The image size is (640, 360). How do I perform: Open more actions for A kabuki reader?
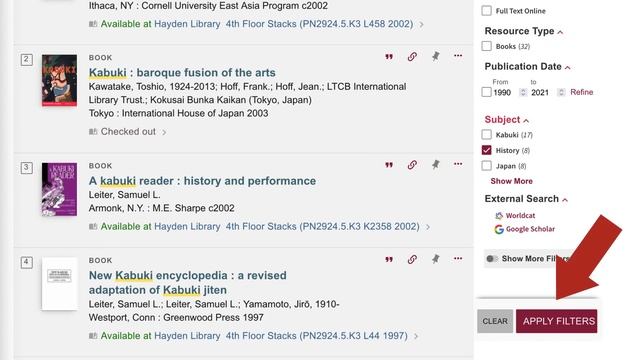tap(458, 164)
